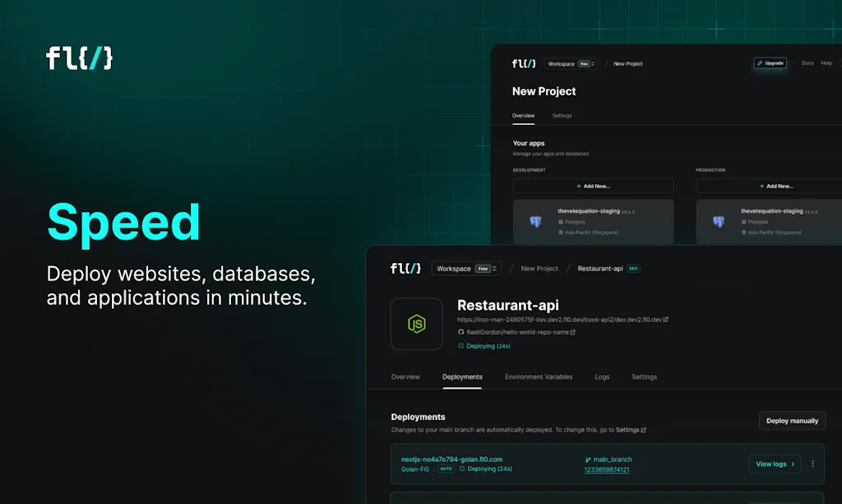This screenshot has height=504, width=842.
Task: Click the Upgrade button
Action: point(770,63)
